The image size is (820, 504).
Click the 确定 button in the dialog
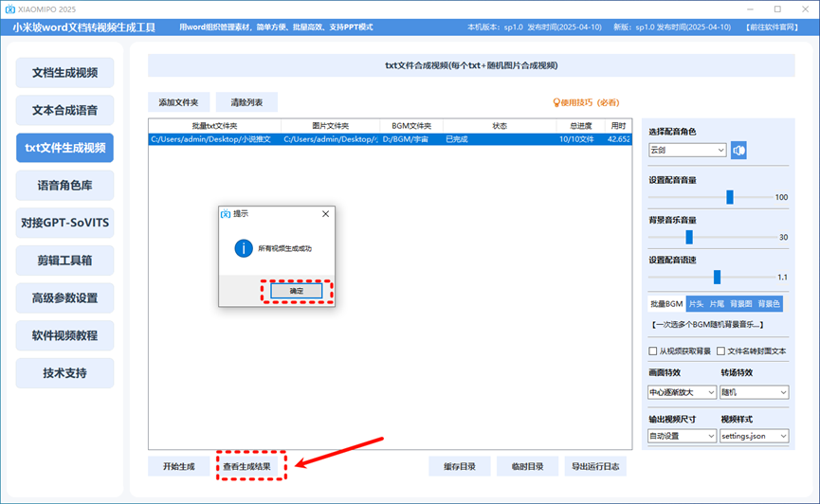click(297, 291)
